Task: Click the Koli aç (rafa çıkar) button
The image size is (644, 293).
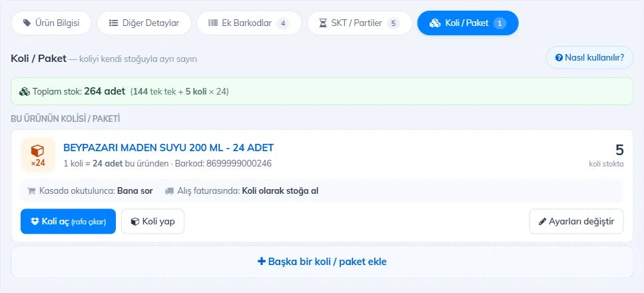Action: (68, 222)
